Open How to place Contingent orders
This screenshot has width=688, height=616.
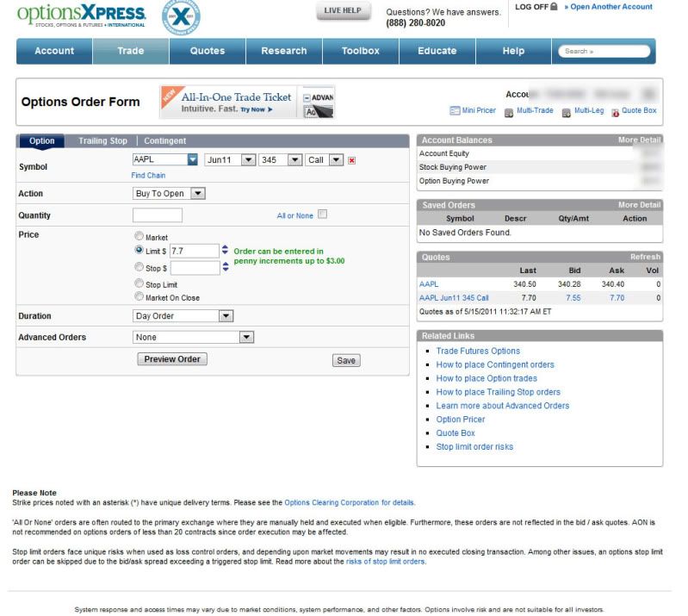[x=495, y=364]
